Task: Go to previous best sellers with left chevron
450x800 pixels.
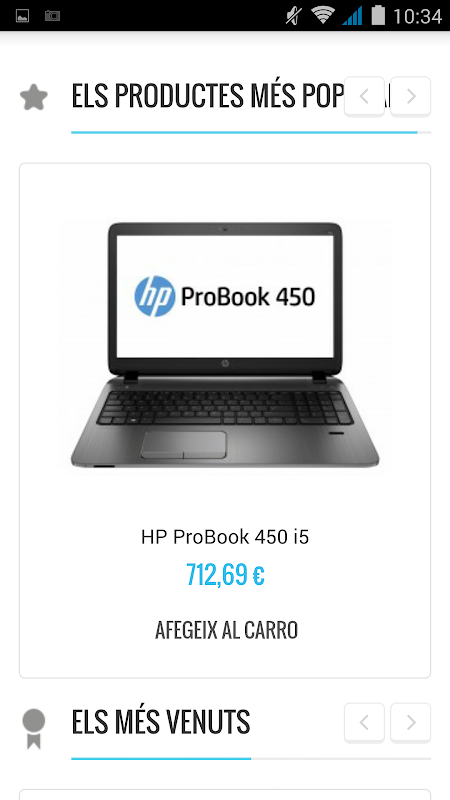Action: [x=364, y=722]
